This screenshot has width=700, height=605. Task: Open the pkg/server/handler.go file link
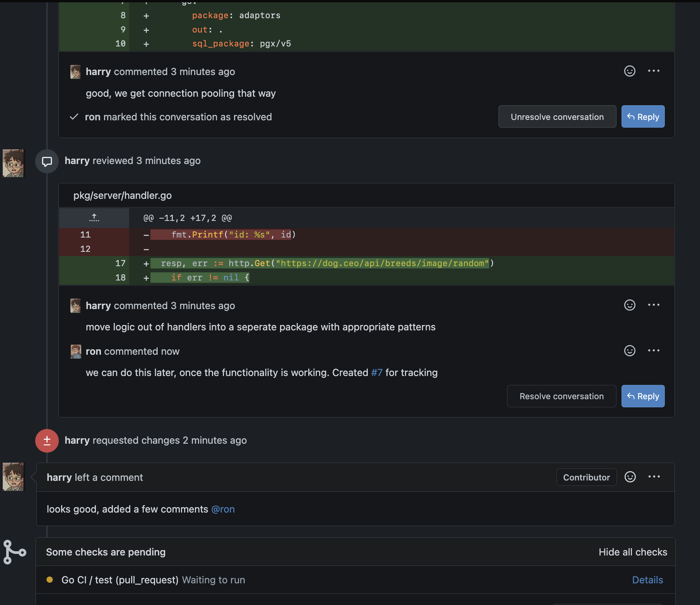click(122, 195)
